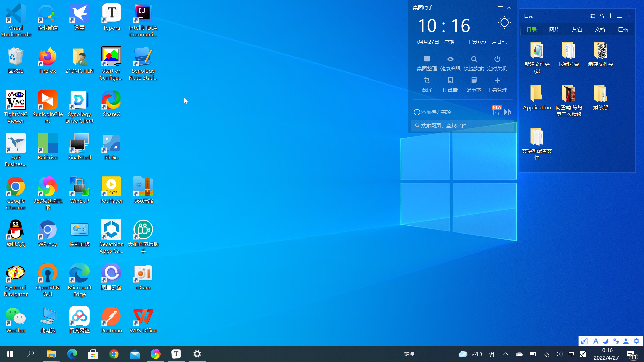This screenshot has width=644, height=362.
Task: Select the Firefox desktop icon
Action: [x=48, y=60]
